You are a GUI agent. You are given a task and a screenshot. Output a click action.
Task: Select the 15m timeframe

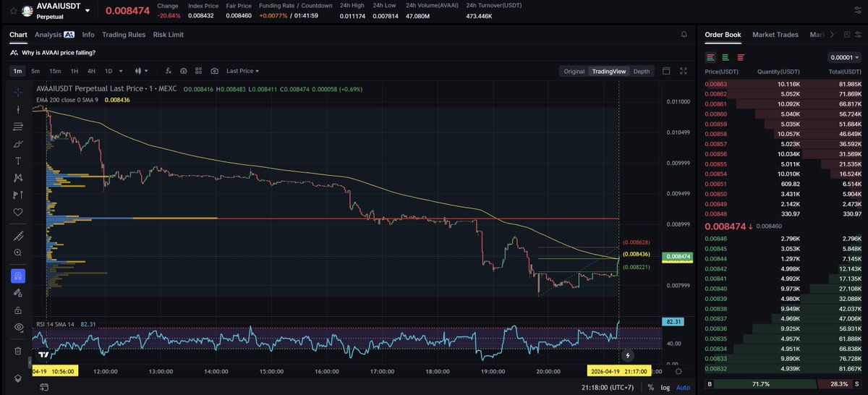pyautogui.click(x=55, y=71)
